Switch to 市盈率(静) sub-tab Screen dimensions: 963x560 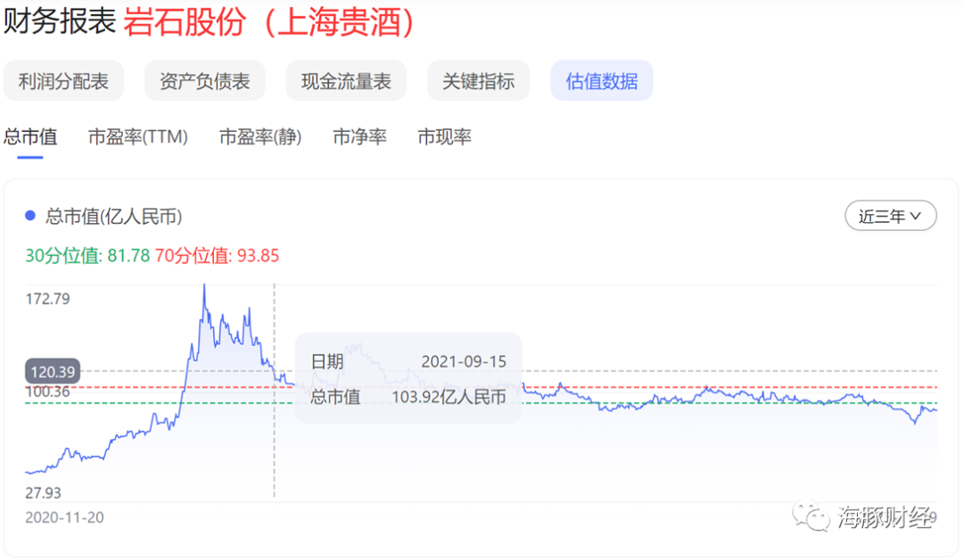pos(260,136)
